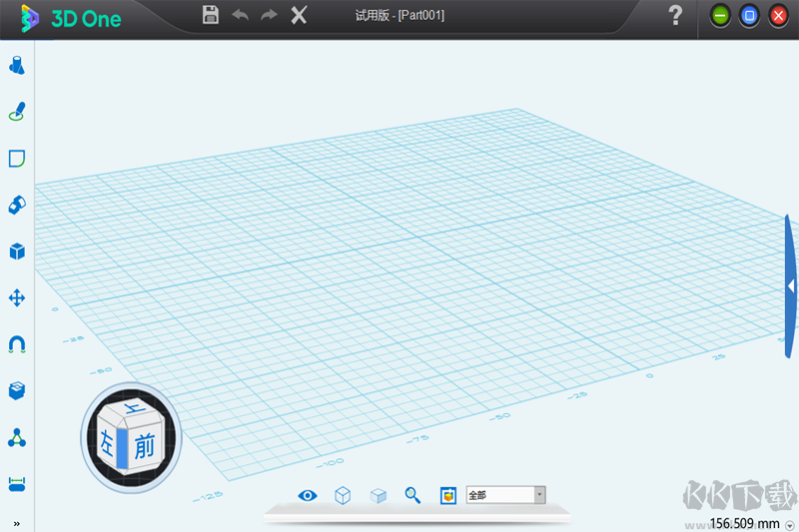Click the Save floppy disk button

click(x=211, y=15)
